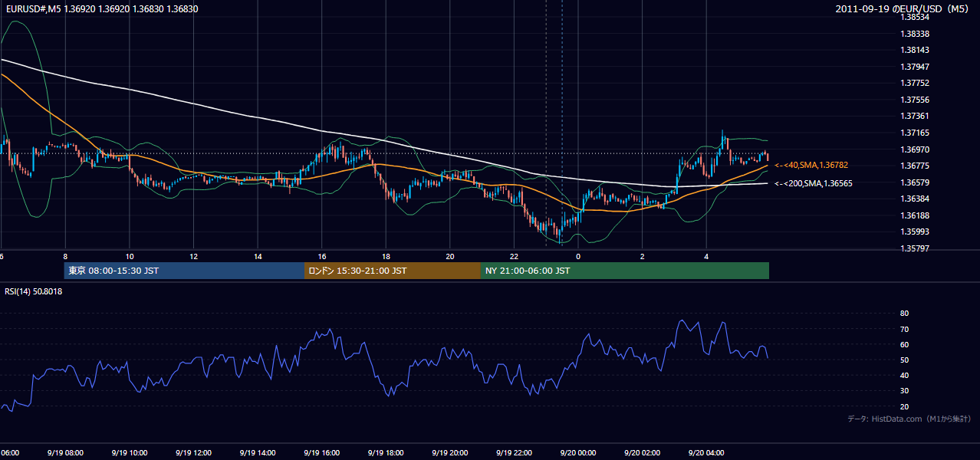Viewport: 980px width, 460px height.
Task: Click price axis value 1.35993
Action: click(914, 232)
